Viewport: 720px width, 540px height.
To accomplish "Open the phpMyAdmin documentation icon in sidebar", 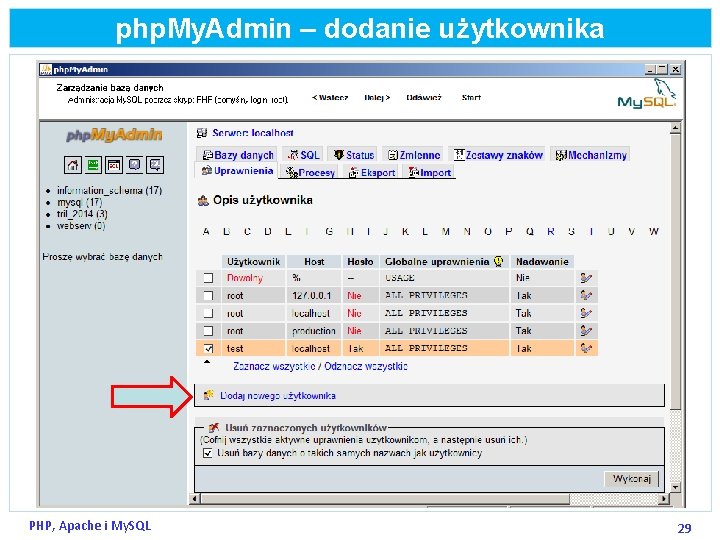I will [x=135, y=165].
